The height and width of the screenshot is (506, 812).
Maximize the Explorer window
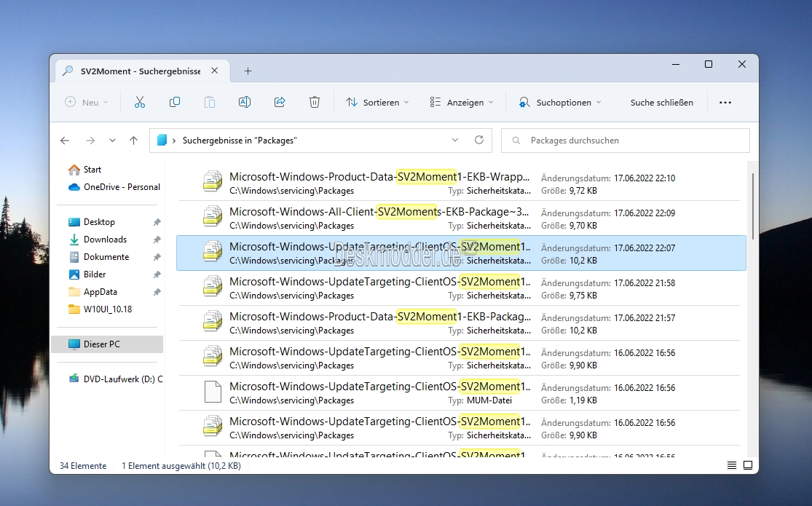coord(709,64)
